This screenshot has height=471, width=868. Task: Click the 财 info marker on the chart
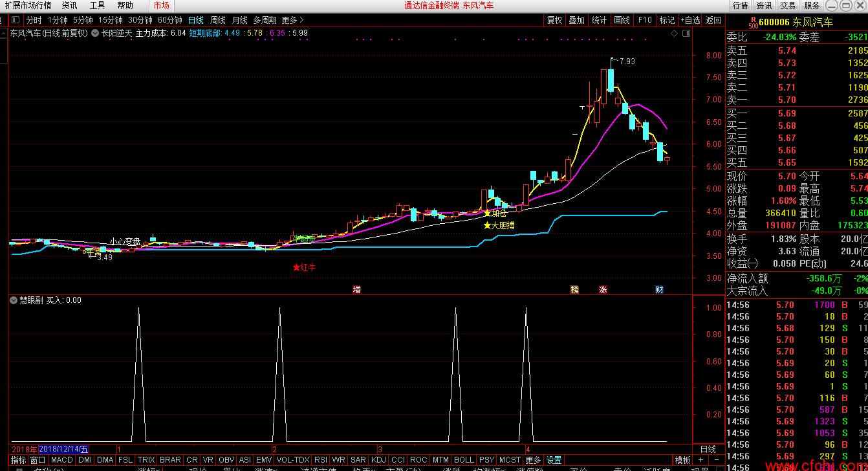pyautogui.click(x=659, y=289)
